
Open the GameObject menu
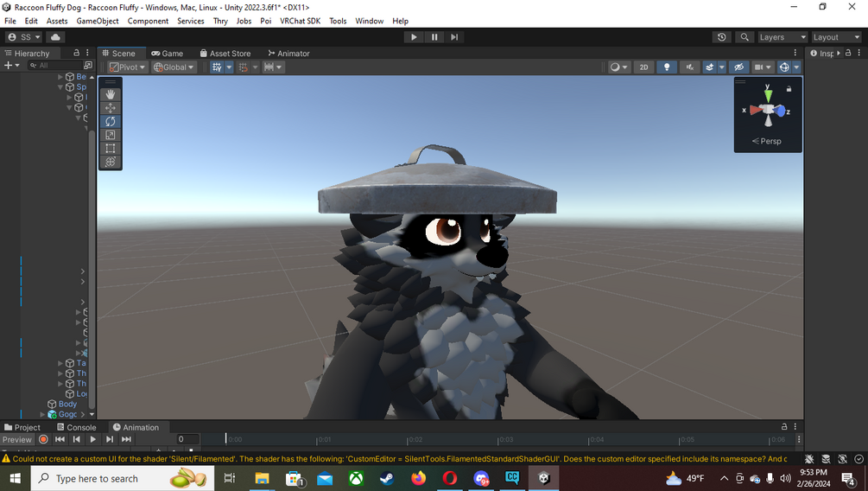pyautogui.click(x=98, y=21)
